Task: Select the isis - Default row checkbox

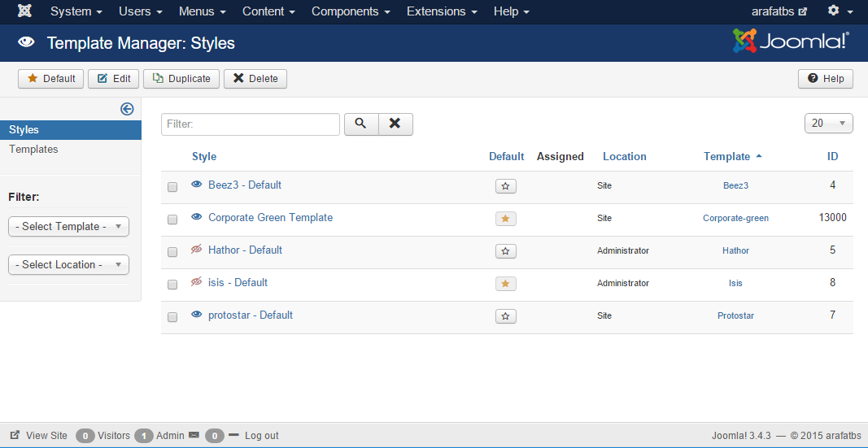Action: pyautogui.click(x=172, y=285)
